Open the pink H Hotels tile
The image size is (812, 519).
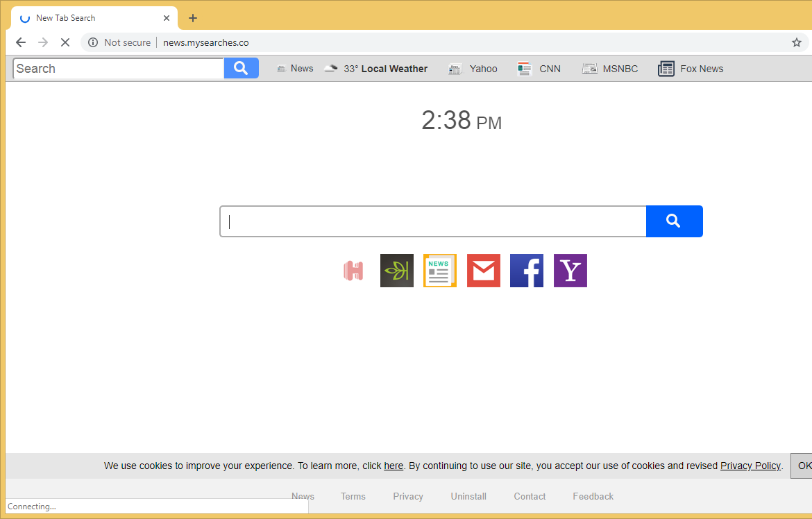click(353, 271)
